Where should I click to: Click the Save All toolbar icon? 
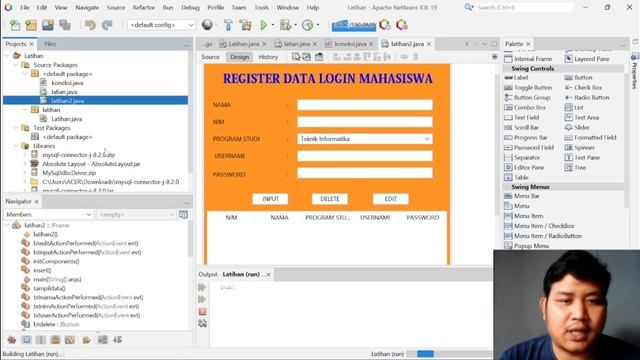(65, 25)
